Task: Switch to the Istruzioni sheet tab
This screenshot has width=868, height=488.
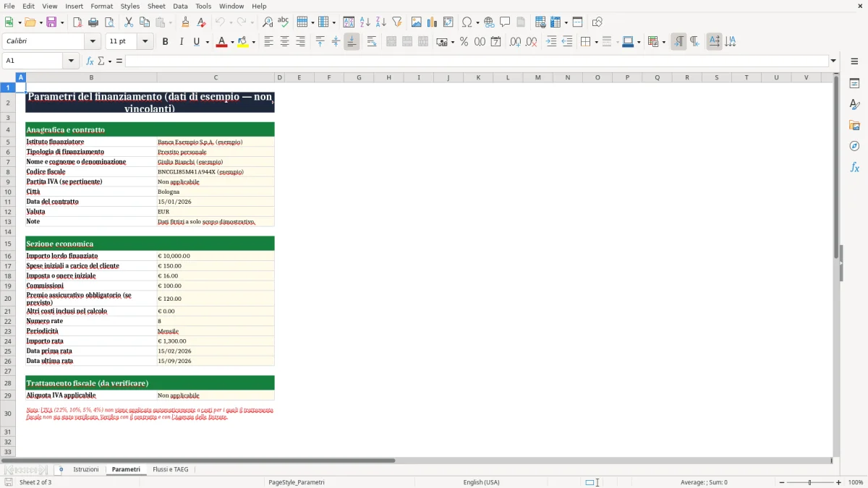Action: tap(86, 469)
